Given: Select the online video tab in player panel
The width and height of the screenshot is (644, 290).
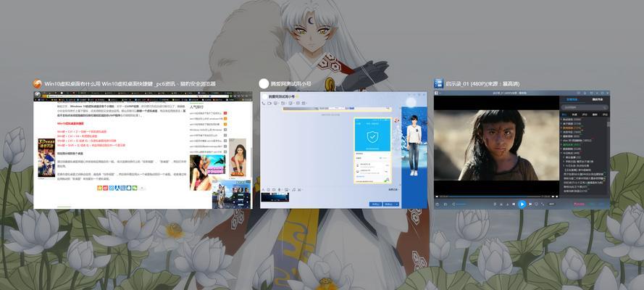Looking at the screenshot, I should [572, 99].
